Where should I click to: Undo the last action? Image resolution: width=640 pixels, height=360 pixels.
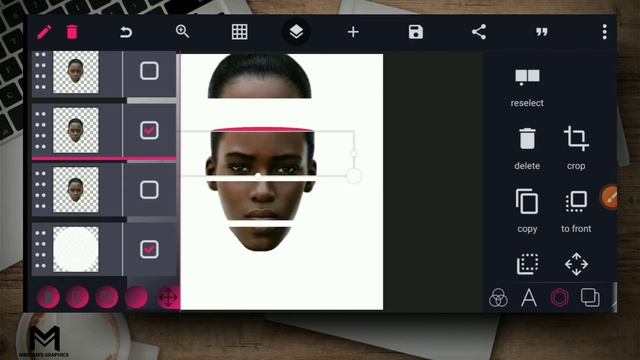126,32
